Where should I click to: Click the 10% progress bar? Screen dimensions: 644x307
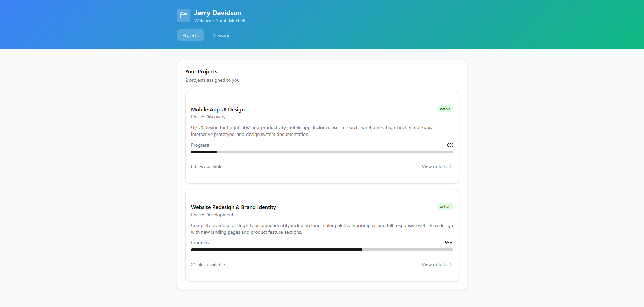point(322,152)
